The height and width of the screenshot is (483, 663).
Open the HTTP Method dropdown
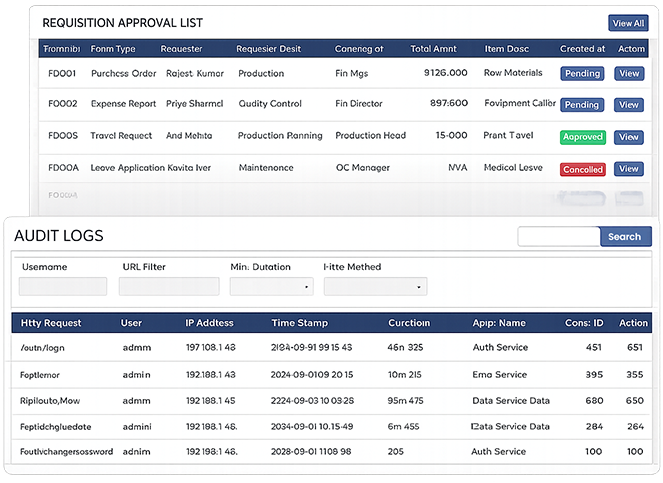coord(375,286)
